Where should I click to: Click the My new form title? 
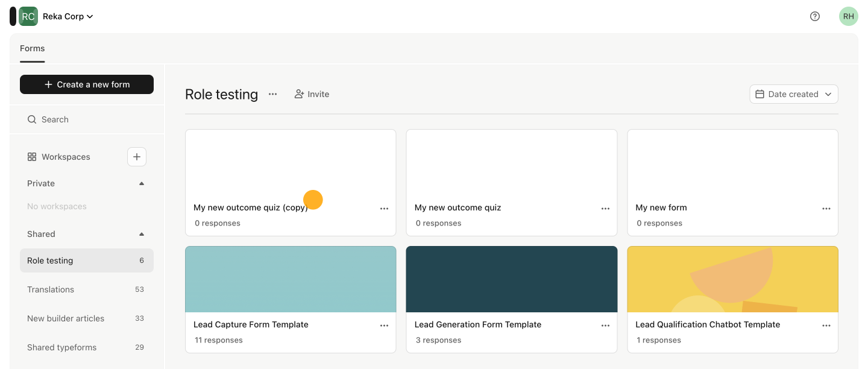661,207
